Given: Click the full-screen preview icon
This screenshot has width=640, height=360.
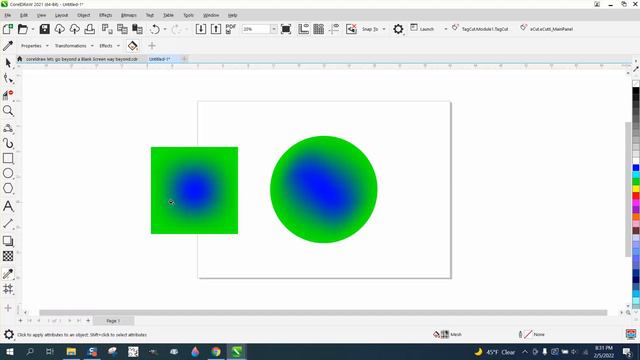Looking at the screenshot, I should click(x=286, y=29).
